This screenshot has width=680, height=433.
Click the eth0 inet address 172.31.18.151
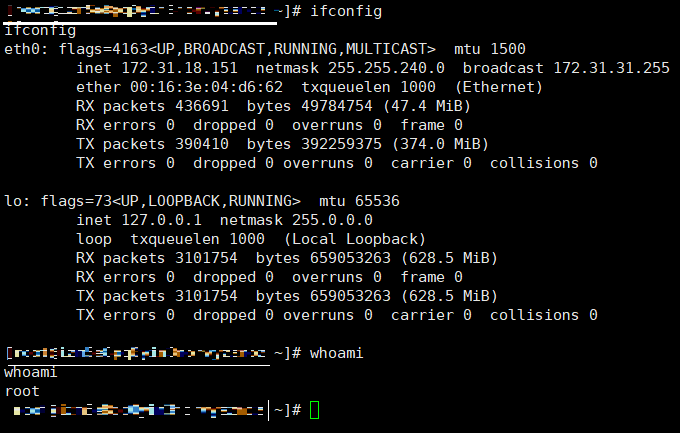click(x=180, y=68)
